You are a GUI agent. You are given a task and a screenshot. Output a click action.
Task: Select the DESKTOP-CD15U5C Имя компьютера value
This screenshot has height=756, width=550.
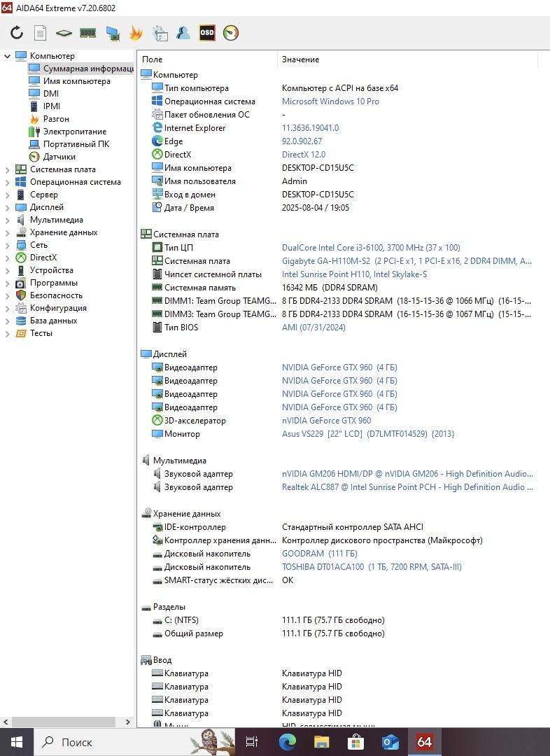pyautogui.click(x=318, y=168)
